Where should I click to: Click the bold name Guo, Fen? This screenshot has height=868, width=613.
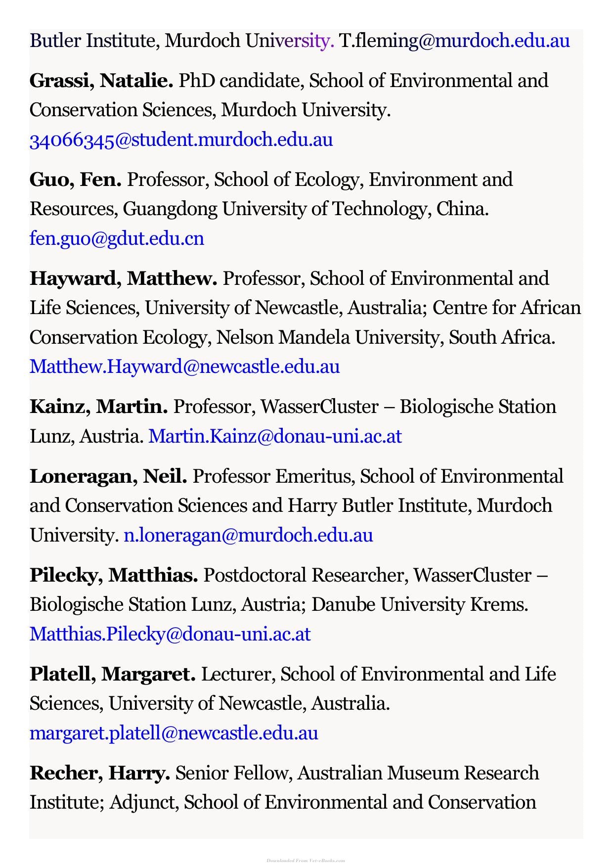[x=76, y=180]
